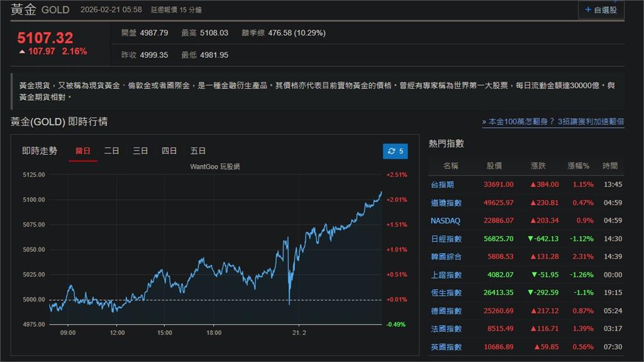This screenshot has height=362, width=644.
Task: Click the 熱門指數 heading
Action: (x=447, y=144)
